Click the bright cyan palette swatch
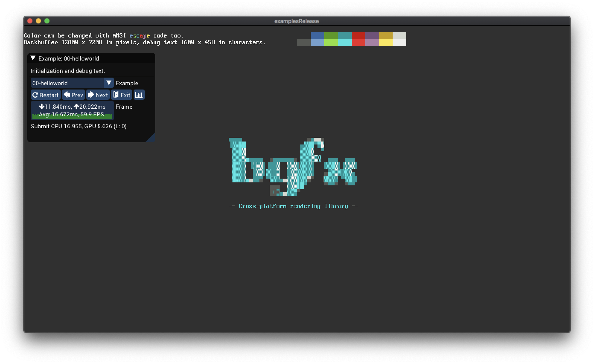Image resolution: width=594 pixels, height=364 pixels. point(345,42)
